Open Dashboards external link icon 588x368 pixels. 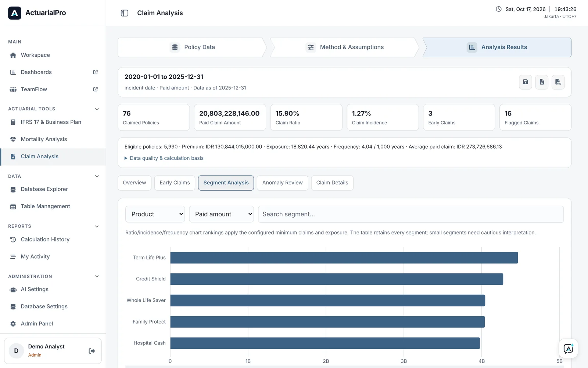96,72
